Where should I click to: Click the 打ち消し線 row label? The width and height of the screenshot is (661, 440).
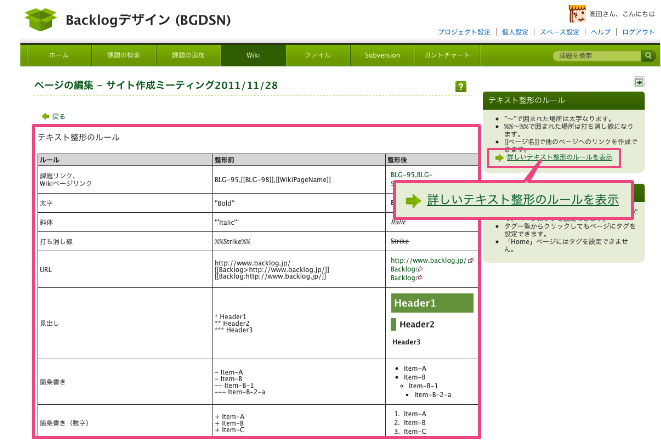pos(56,241)
